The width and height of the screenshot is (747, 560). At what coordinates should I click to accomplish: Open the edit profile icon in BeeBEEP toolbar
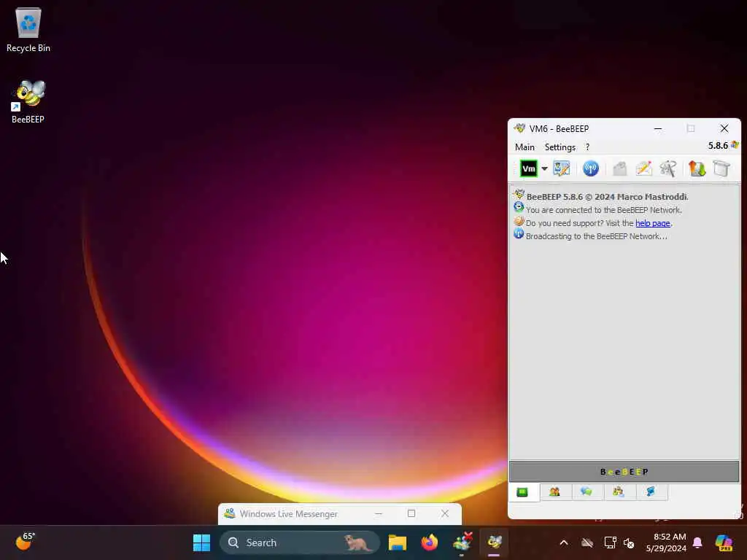click(x=561, y=168)
